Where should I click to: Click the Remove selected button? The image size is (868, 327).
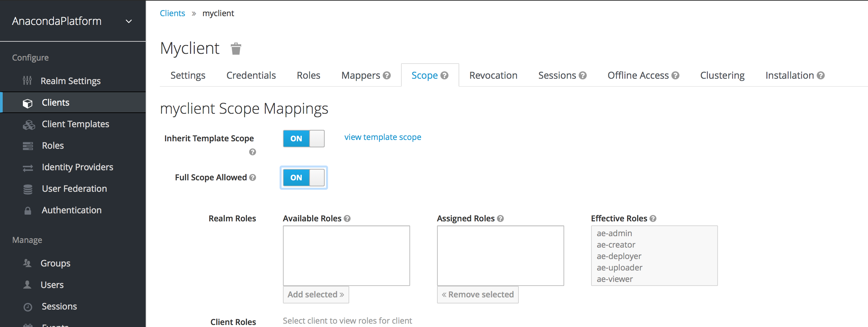tap(477, 295)
